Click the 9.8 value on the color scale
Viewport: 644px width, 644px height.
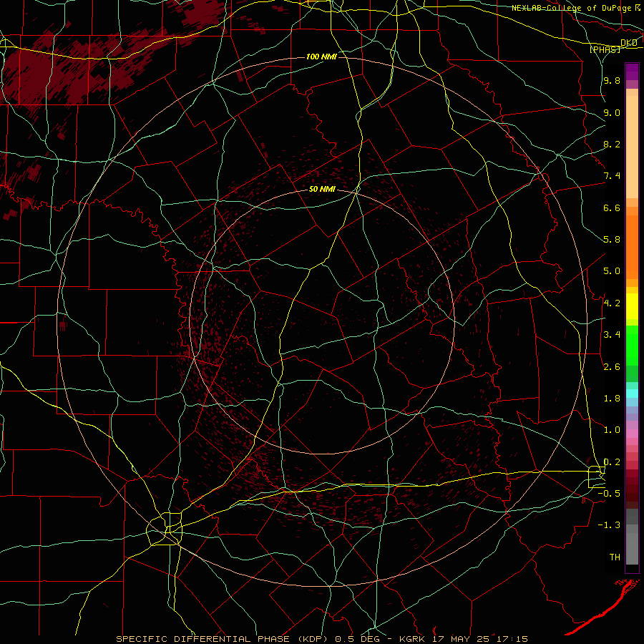tap(612, 80)
